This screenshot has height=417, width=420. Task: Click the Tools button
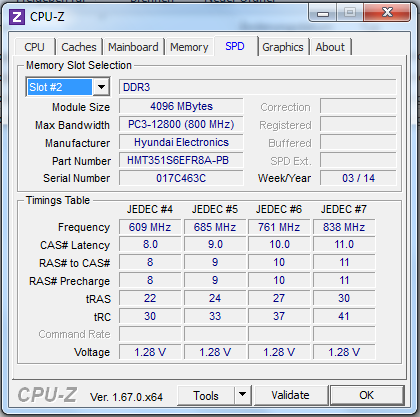(206, 395)
